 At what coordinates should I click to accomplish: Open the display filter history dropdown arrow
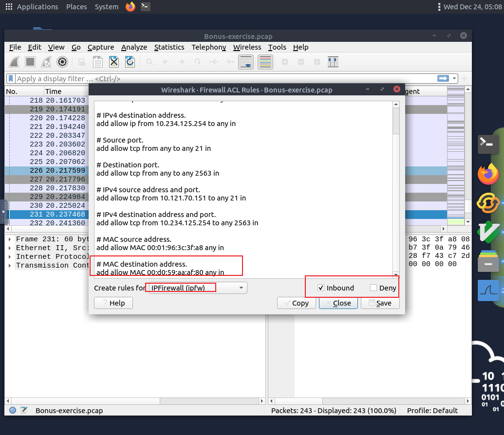coord(454,78)
